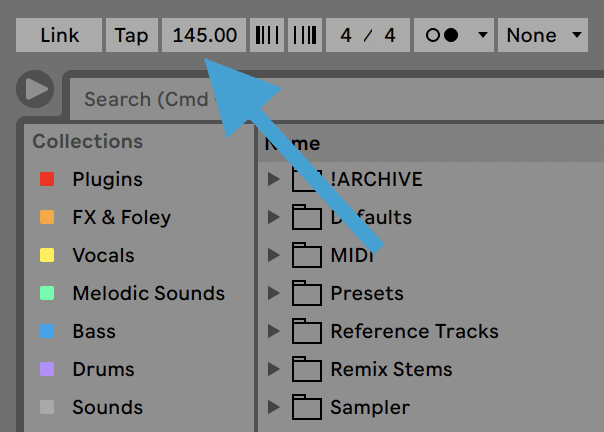This screenshot has height=432, width=604.
Task: Select the Remix Stems folder name
Action: pyautogui.click(x=391, y=369)
